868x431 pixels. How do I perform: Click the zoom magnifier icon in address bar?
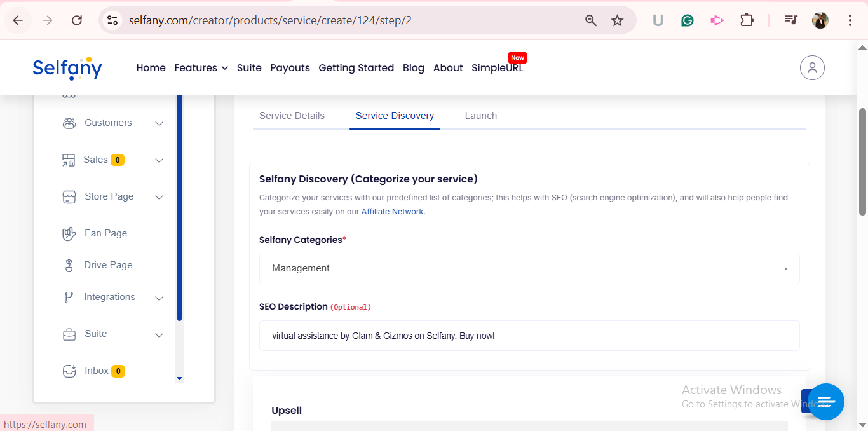[591, 20]
